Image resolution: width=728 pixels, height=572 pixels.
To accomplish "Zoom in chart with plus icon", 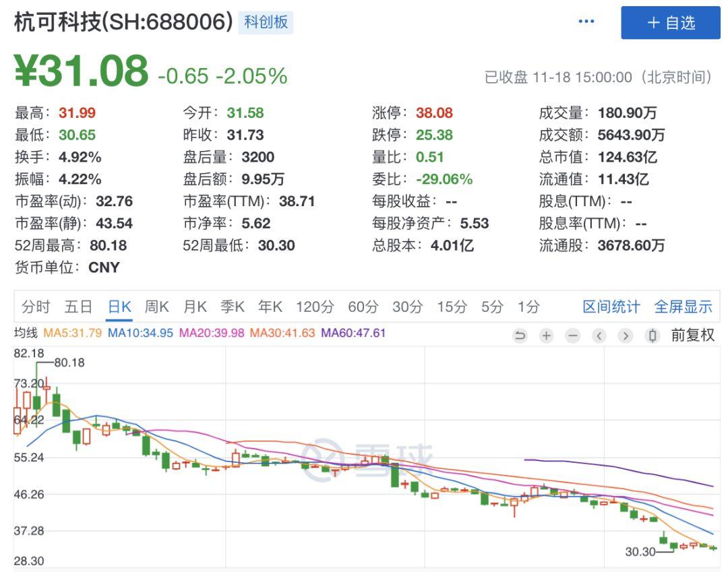I will pyautogui.click(x=547, y=336).
